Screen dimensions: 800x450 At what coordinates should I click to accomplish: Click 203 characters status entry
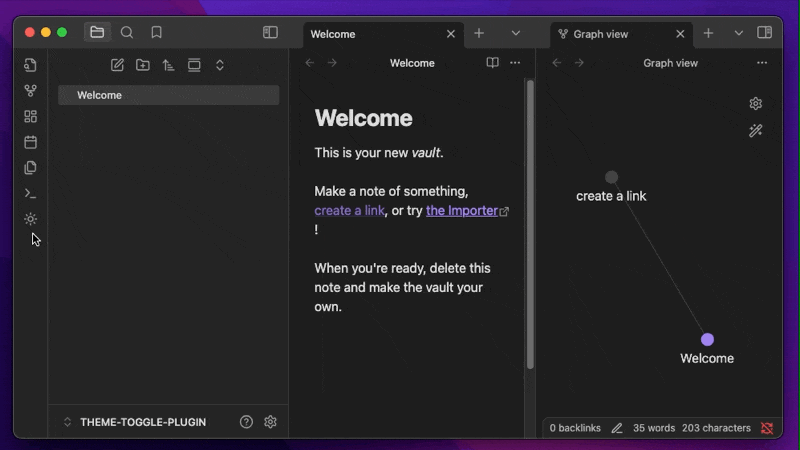tap(716, 428)
